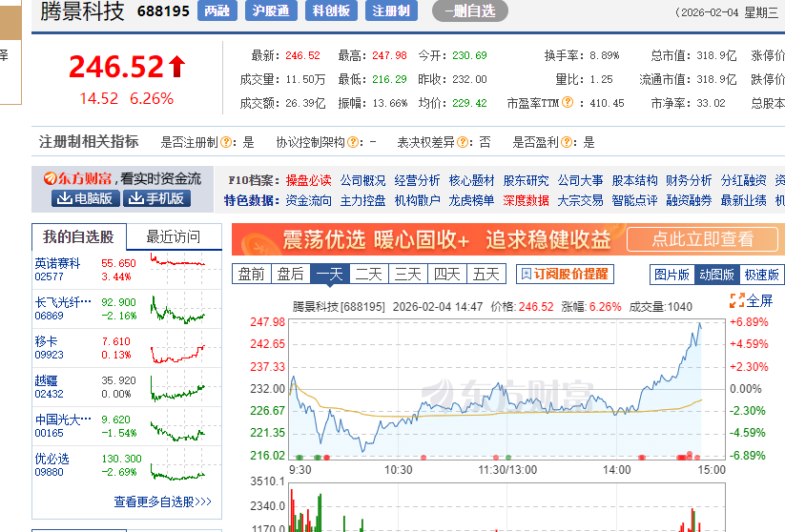Image resolution: width=785 pixels, height=532 pixels.
Task: Click the 东方财富 logo in the download box
Action: [77, 178]
